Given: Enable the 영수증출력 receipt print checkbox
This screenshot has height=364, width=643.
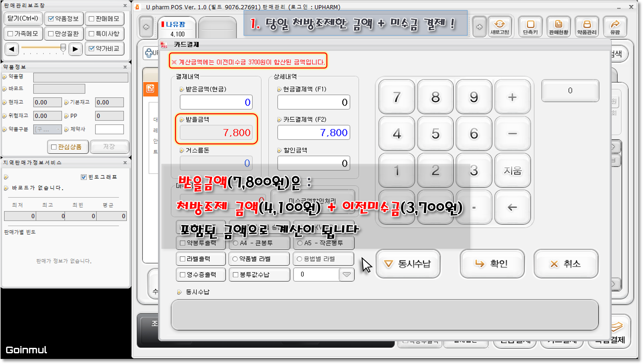Looking at the screenshot, I should (183, 275).
